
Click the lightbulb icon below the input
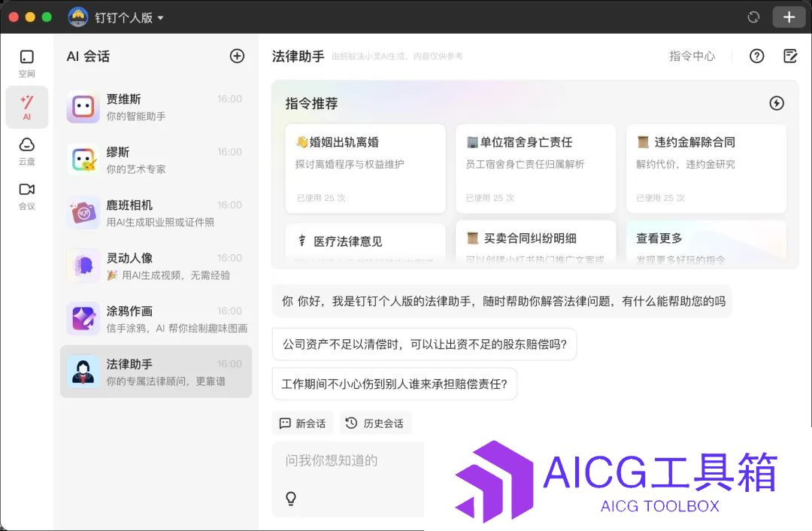[291, 499]
